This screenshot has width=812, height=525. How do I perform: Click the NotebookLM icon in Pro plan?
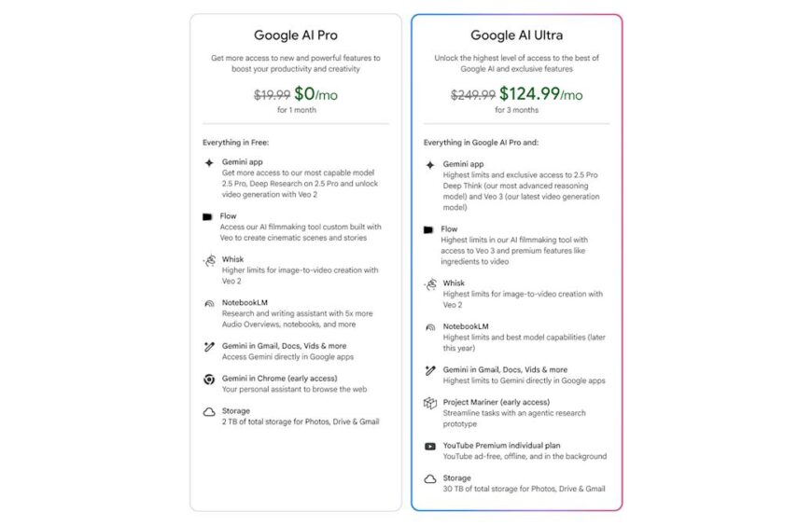click(x=209, y=304)
